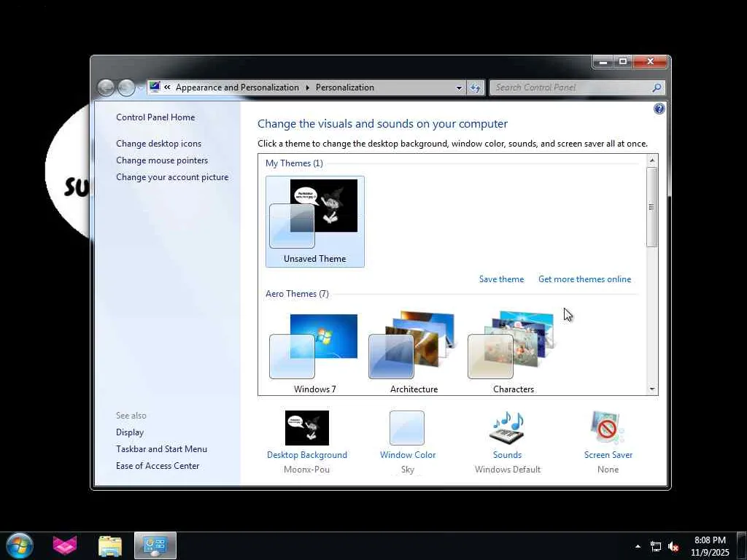
Task: Click the search magnifier icon
Action: pos(657,87)
